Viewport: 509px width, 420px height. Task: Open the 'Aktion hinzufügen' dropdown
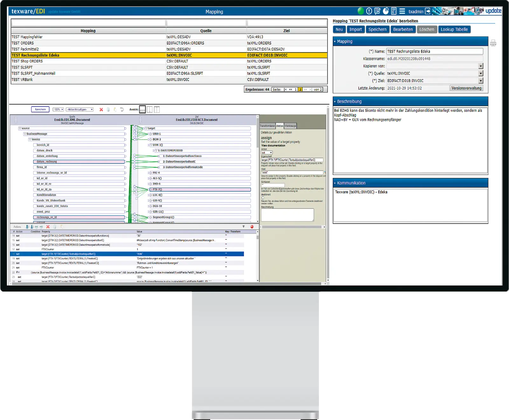[80, 109]
